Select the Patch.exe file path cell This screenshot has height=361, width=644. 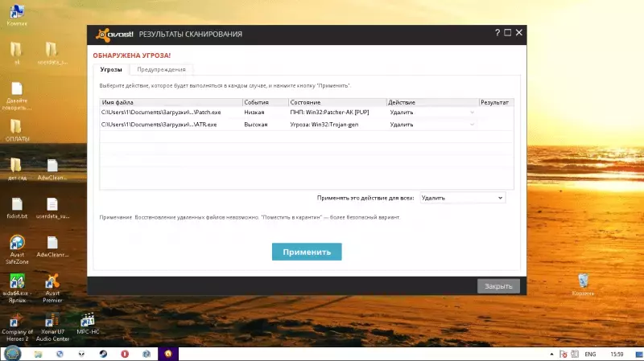(161, 113)
